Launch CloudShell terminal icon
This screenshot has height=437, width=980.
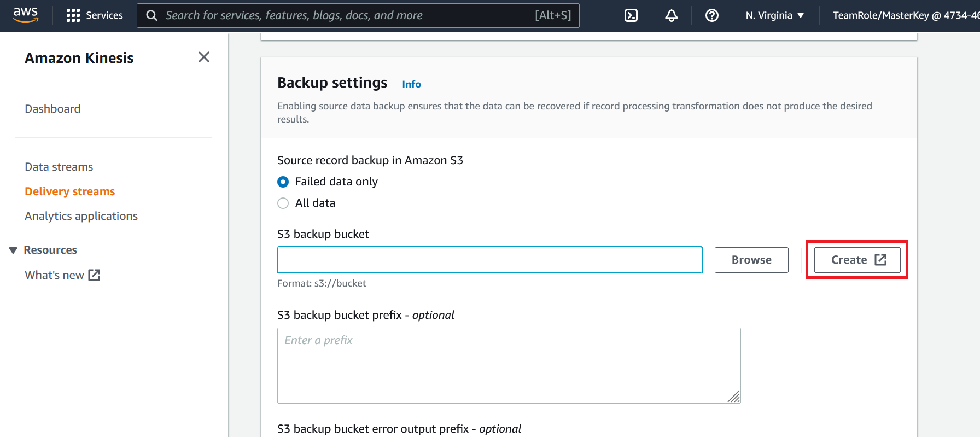631,15
